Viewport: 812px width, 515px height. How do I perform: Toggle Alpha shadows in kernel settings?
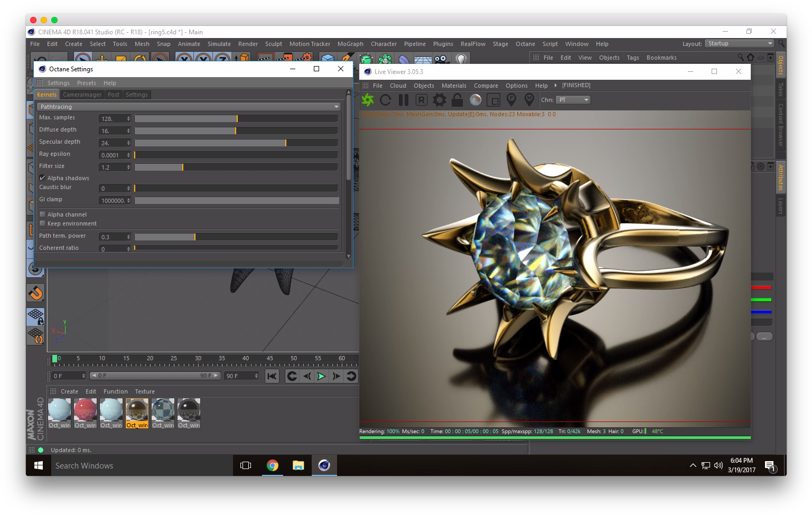point(43,177)
